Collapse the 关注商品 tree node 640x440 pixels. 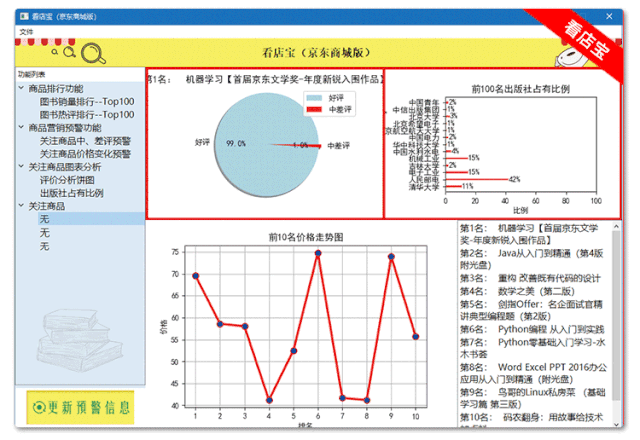pos(21,205)
